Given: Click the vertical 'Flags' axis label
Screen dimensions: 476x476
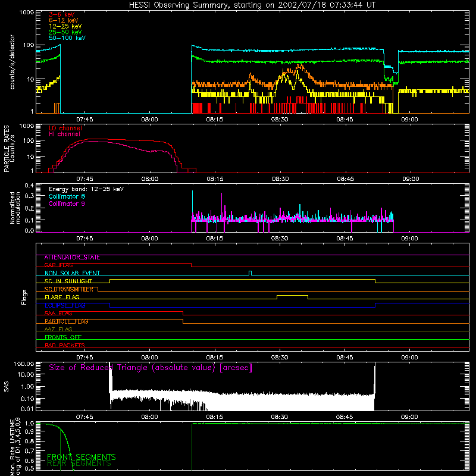Looking at the screenshot, I should click(x=24, y=297).
